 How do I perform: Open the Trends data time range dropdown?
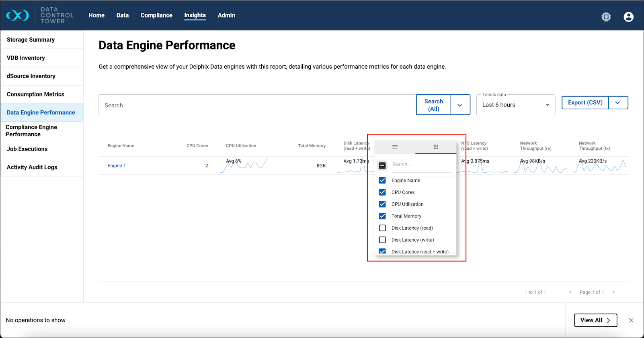coord(515,105)
